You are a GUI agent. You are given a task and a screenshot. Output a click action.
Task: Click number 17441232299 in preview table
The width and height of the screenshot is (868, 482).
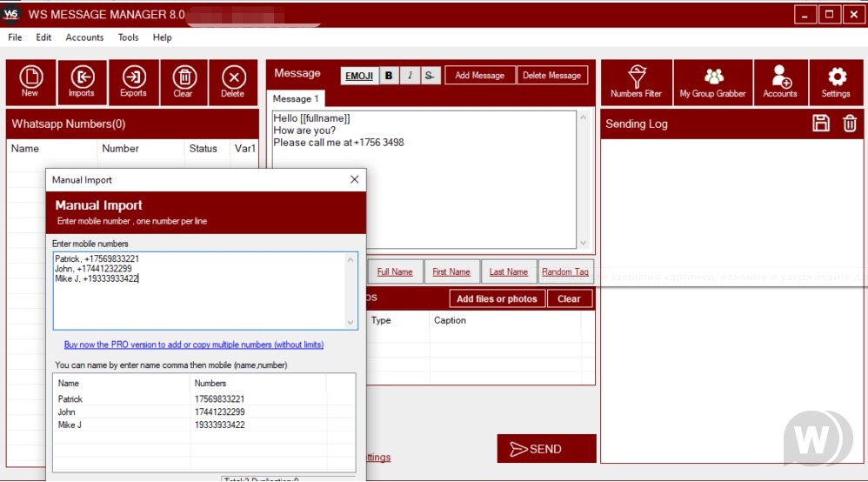pos(219,412)
